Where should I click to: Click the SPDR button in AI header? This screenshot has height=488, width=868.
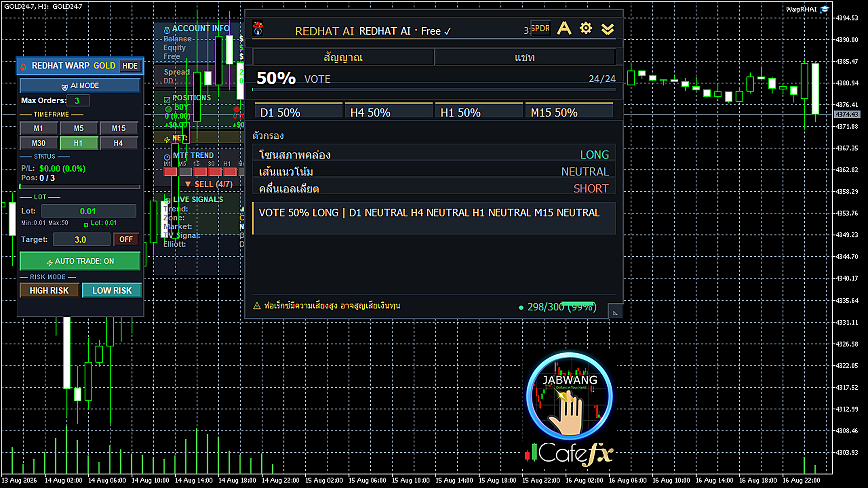540,28
